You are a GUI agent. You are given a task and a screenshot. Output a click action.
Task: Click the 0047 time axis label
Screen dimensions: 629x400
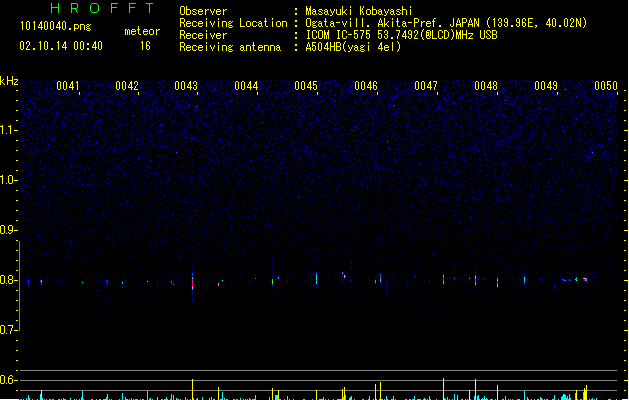point(426,86)
